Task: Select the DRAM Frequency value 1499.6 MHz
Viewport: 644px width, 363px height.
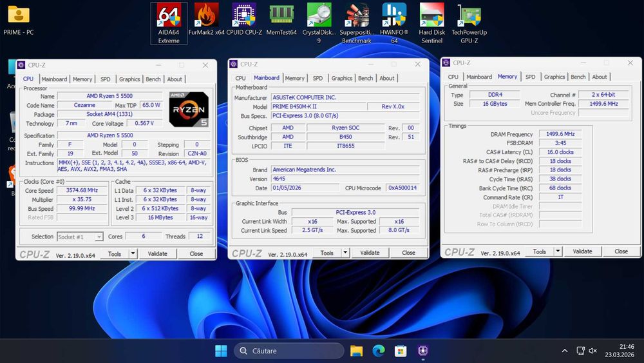Action: (x=561, y=134)
